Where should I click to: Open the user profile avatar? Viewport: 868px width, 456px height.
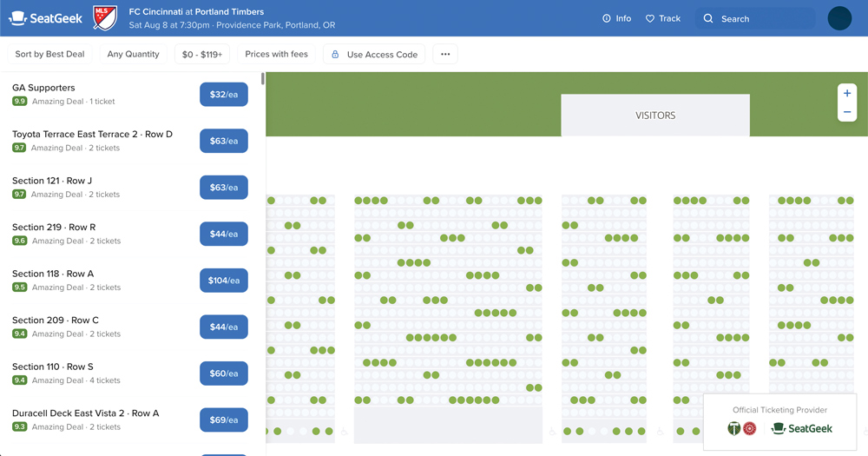pos(839,18)
